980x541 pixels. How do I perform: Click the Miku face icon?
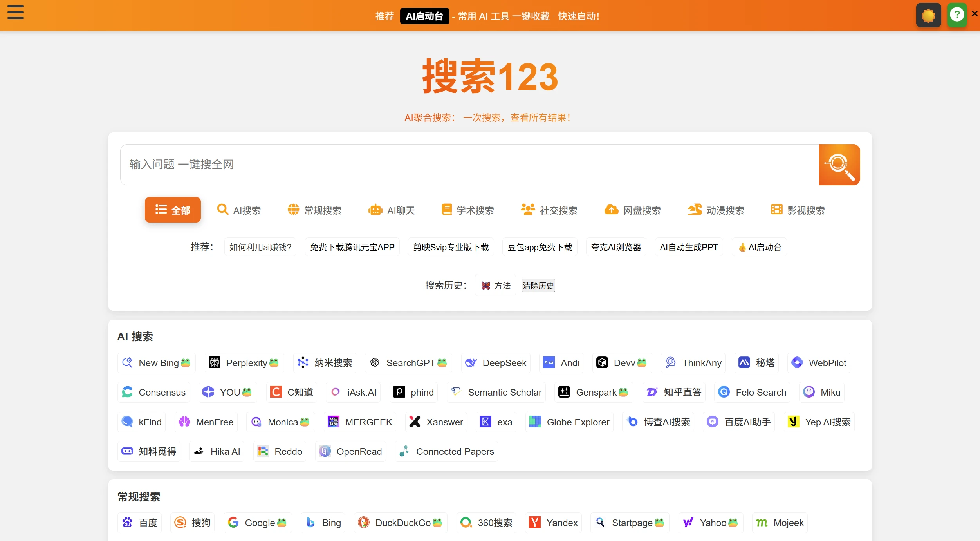click(x=809, y=392)
